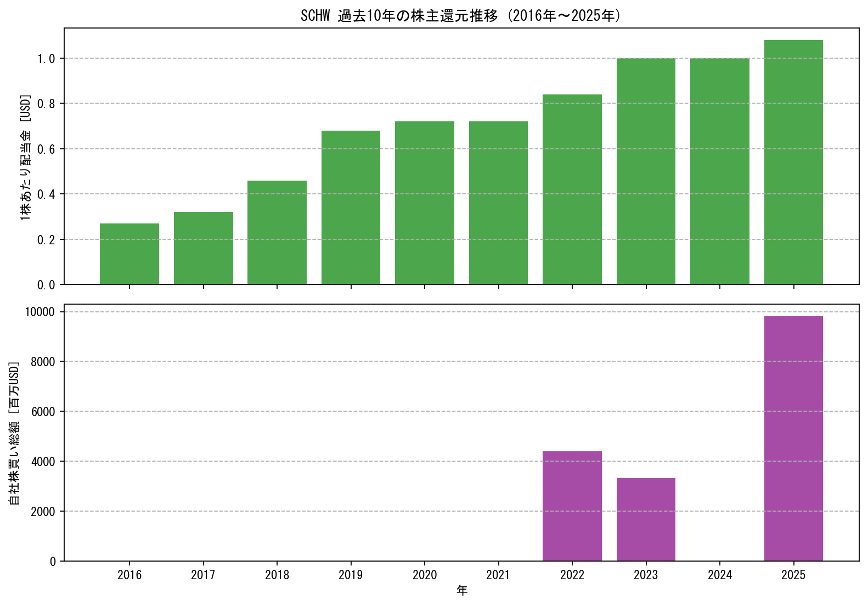Click the green 2017 dividend bar

(204, 248)
